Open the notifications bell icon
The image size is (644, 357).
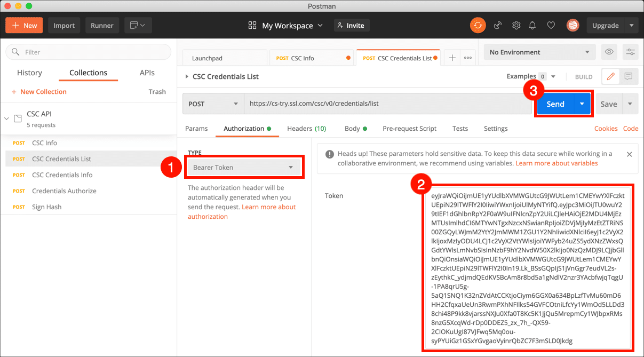(x=532, y=25)
